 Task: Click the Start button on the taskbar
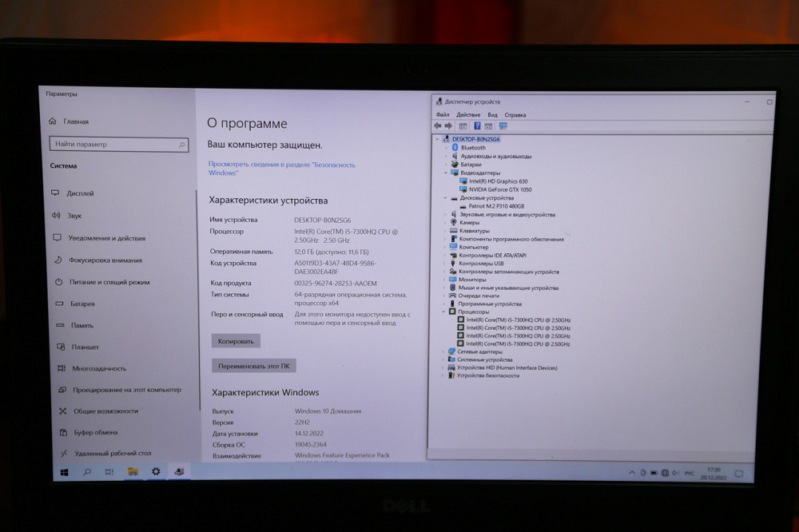[65, 472]
